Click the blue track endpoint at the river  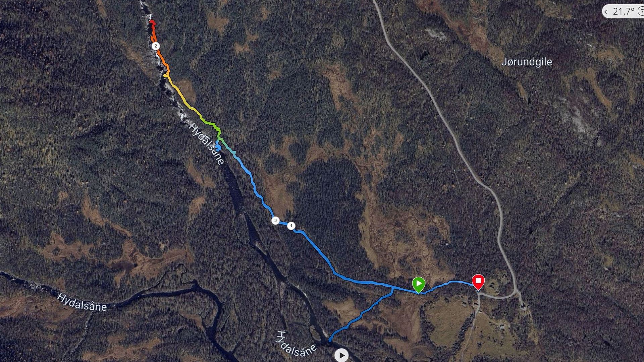pos(330,340)
